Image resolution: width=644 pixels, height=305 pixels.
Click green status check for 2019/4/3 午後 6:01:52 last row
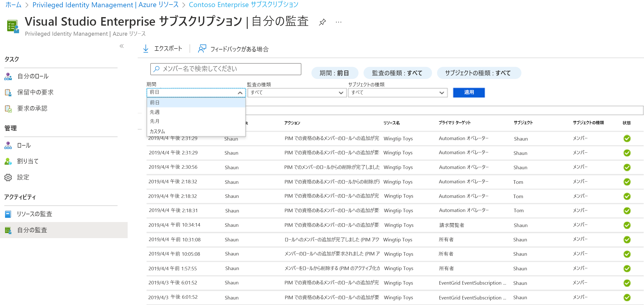tap(627, 297)
